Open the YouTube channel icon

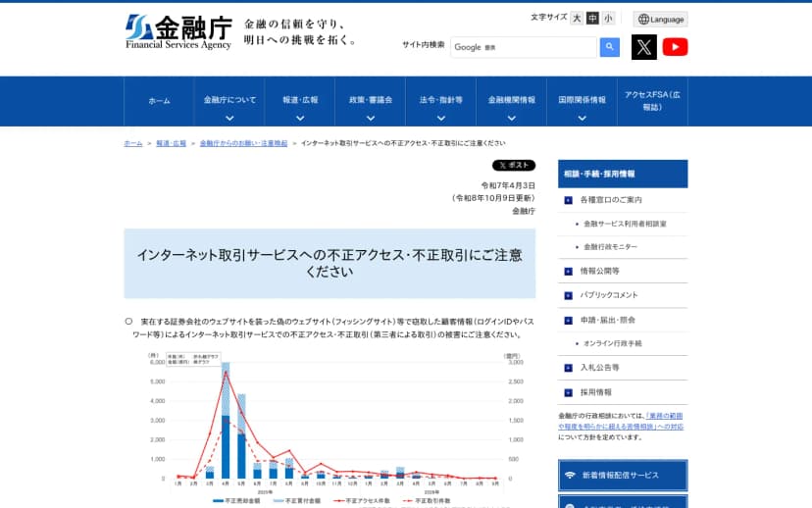click(675, 47)
